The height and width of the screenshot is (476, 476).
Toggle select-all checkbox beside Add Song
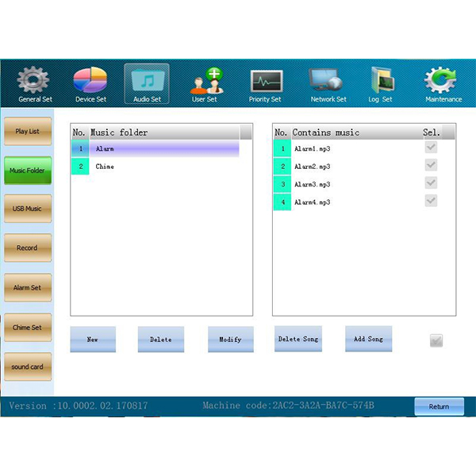coord(436,340)
